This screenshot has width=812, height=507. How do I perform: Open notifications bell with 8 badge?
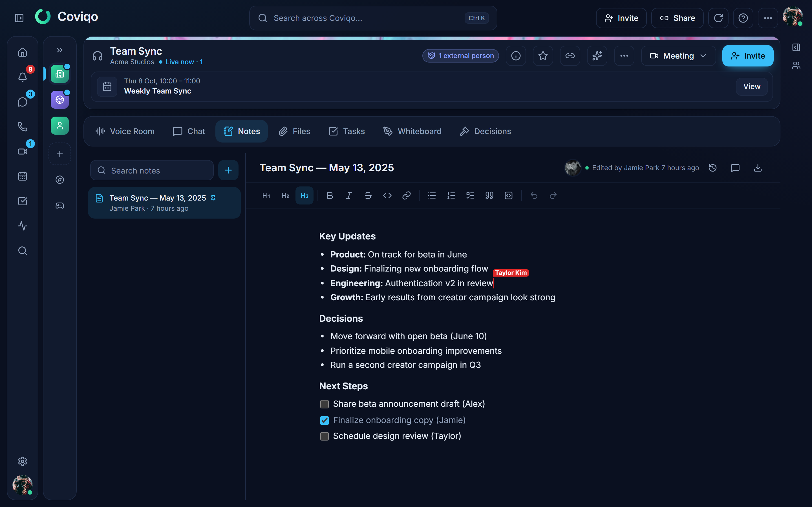(23, 77)
